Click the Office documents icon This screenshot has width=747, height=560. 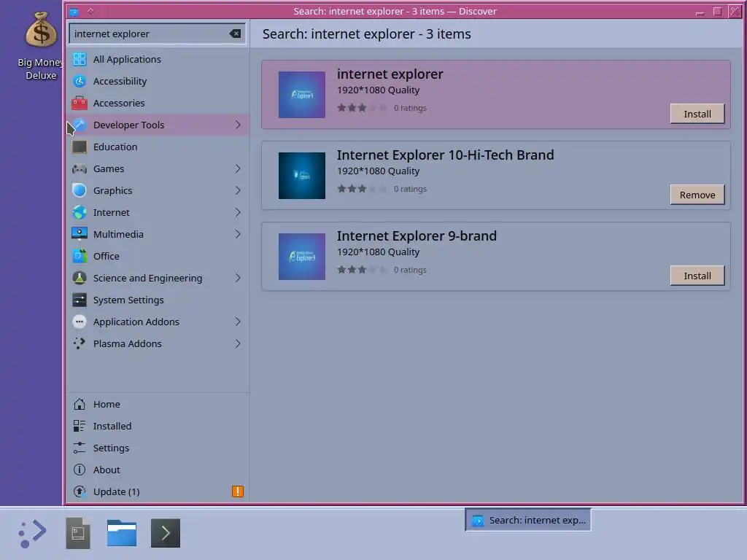(80, 256)
